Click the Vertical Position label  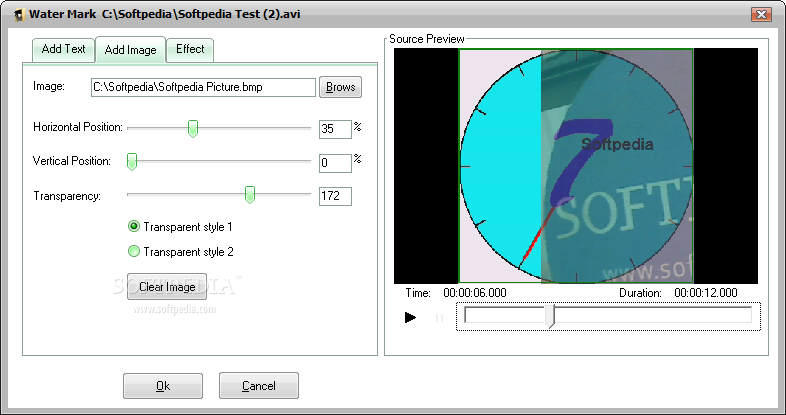[72, 161]
